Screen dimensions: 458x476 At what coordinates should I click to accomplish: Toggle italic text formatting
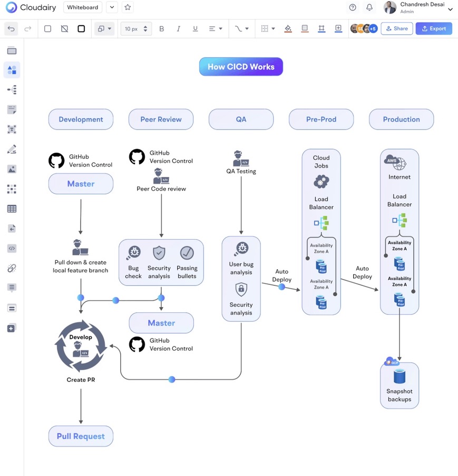click(178, 29)
